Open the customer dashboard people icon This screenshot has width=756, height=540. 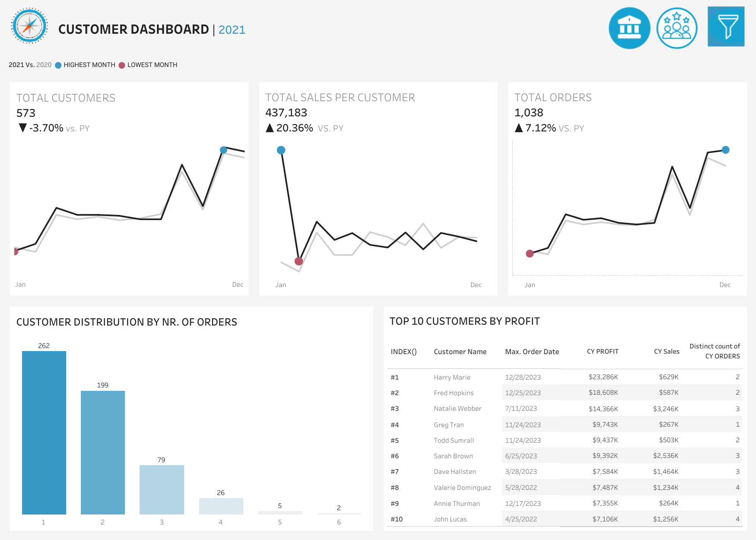[x=676, y=28]
